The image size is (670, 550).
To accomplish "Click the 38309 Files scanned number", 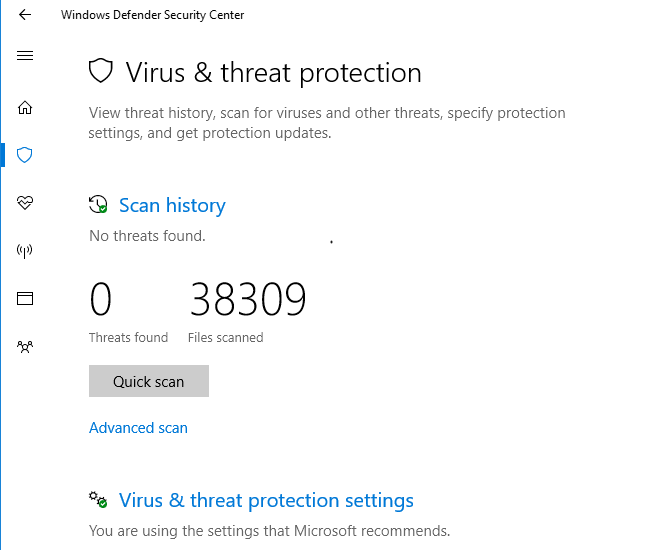I will click(x=248, y=299).
